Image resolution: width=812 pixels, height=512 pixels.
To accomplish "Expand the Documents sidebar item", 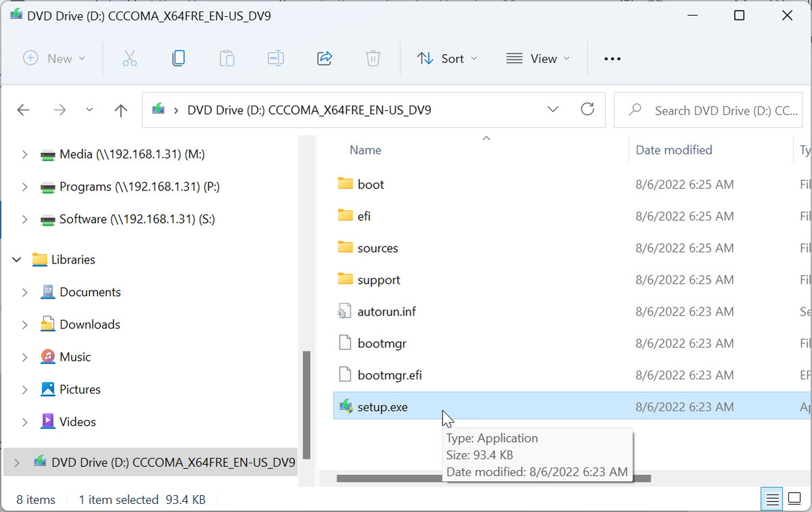I will 25,292.
